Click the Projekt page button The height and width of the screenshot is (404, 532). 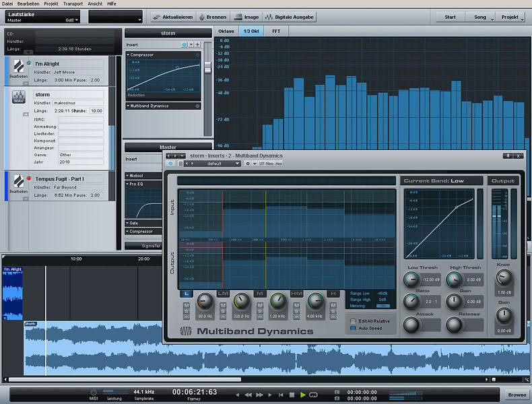(x=510, y=17)
